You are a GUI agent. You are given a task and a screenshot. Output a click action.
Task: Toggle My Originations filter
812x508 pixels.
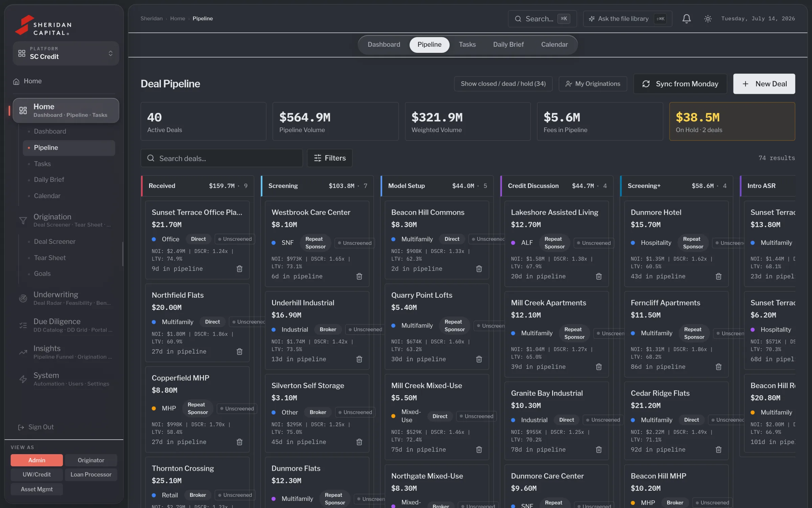[x=593, y=84]
